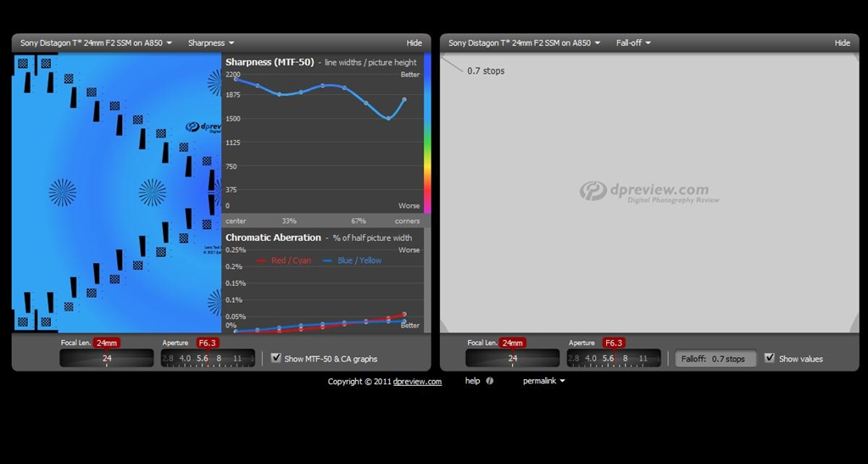Image resolution: width=868 pixels, height=464 pixels.
Task: Toggle Show MTF-50 & CA graphs checkbox
Action: click(x=275, y=358)
